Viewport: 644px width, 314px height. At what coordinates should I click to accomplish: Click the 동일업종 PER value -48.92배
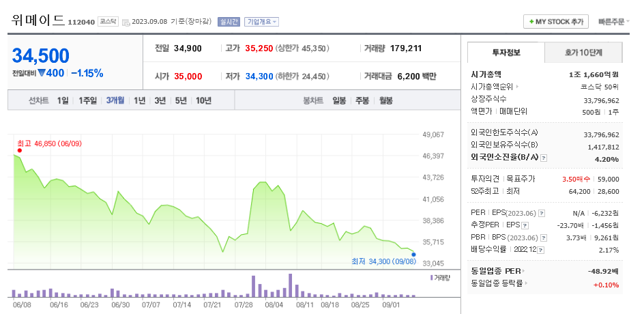click(x=604, y=271)
